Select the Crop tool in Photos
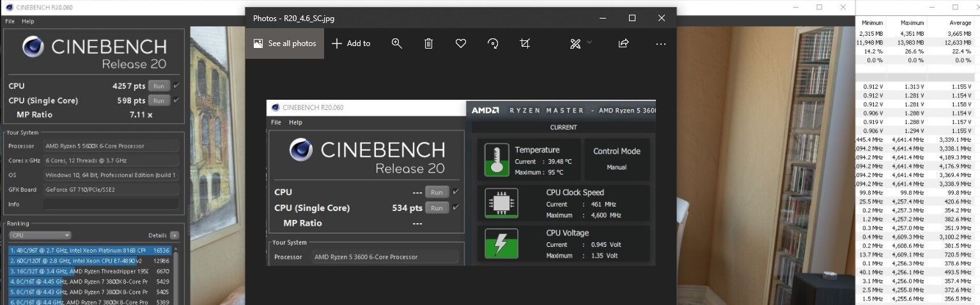980x305 pixels. 525,43
